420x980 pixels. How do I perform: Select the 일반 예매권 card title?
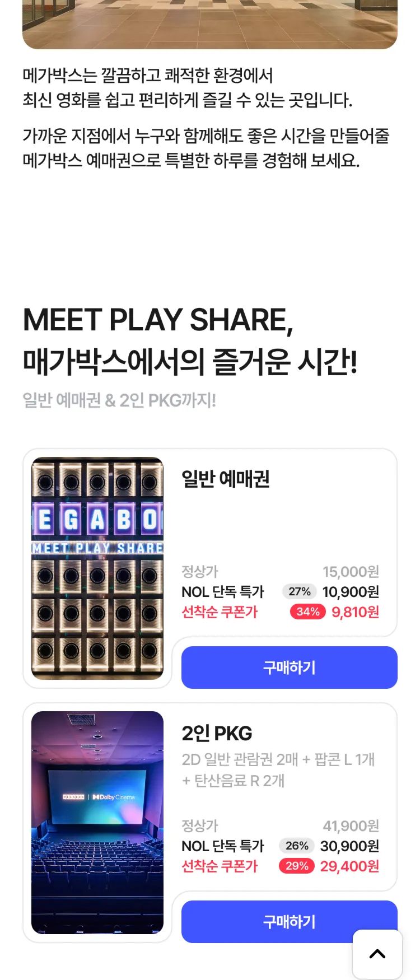point(226,479)
